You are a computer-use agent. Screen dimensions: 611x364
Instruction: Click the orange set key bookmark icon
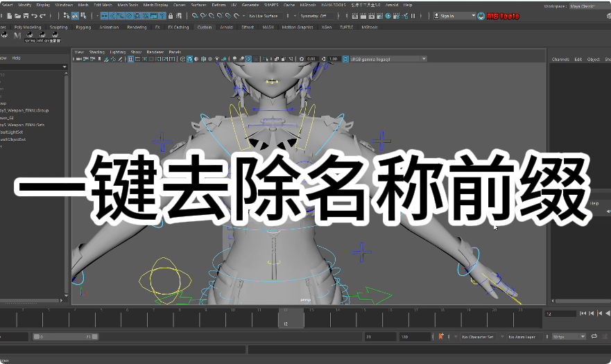[x=441, y=336]
